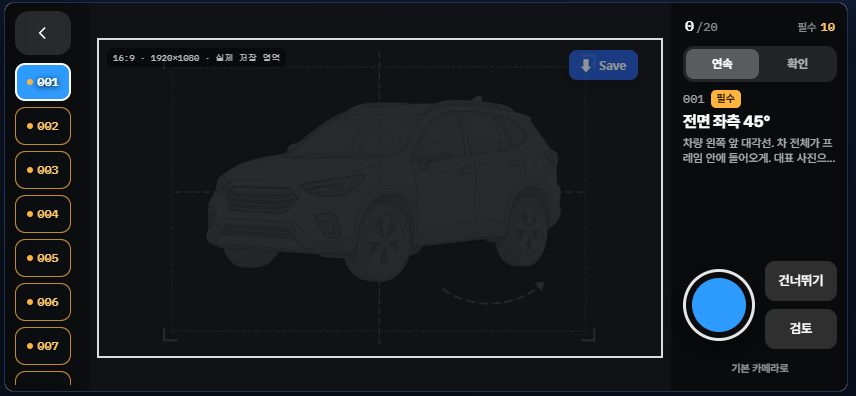Select shot 005 in the sidebar

(43, 258)
